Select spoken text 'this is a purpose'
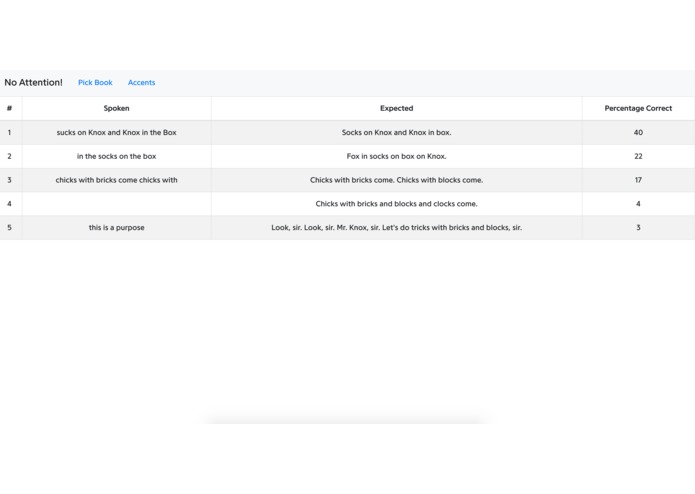 tap(117, 227)
